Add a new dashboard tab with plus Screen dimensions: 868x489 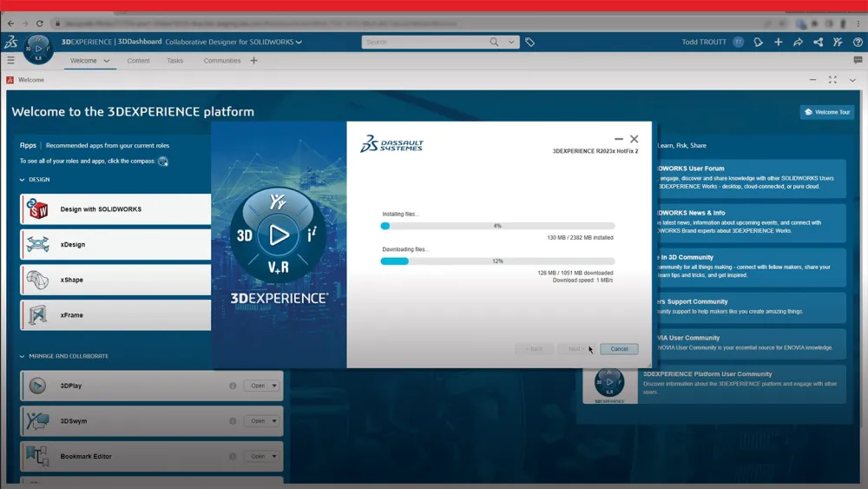click(253, 60)
